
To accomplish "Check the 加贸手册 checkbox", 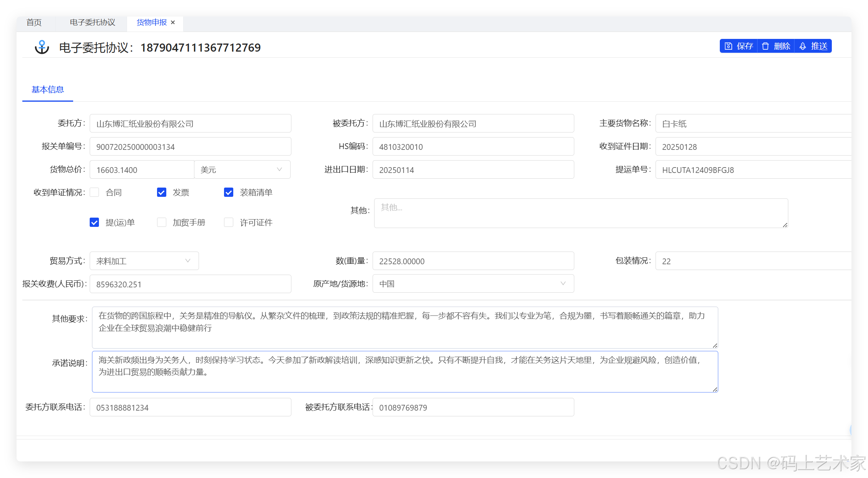I will [162, 222].
